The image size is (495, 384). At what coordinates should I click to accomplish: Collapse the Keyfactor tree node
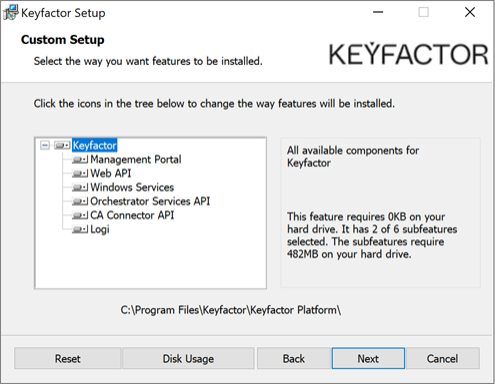point(45,145)
